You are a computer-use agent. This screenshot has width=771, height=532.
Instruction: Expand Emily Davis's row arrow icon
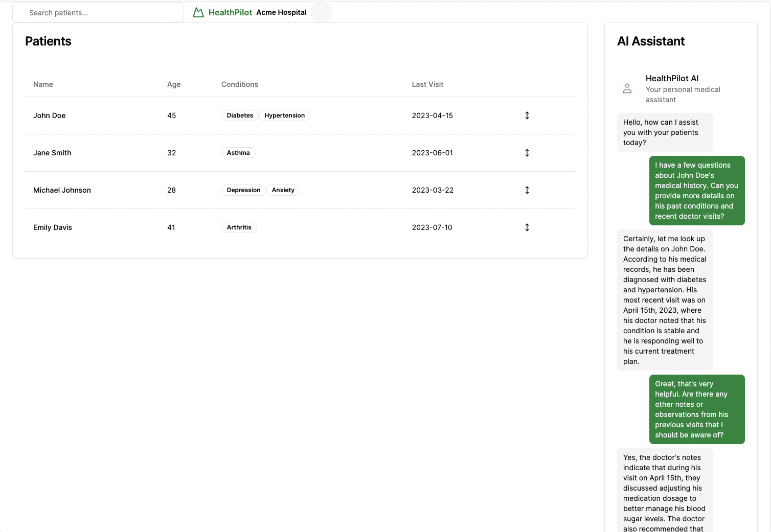[527, 227]
